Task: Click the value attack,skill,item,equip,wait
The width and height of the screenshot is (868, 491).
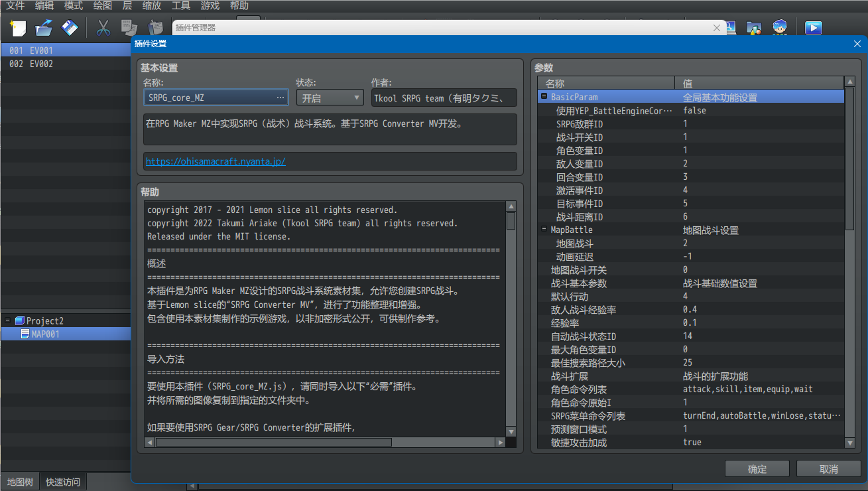Action: tap(748, 389)
